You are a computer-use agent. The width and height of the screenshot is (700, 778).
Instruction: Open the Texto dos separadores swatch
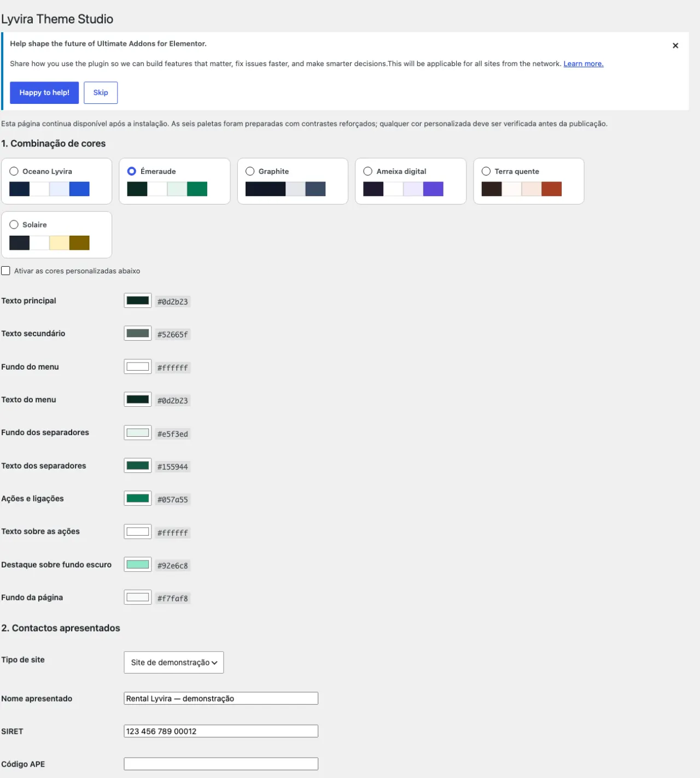[138, 466]
